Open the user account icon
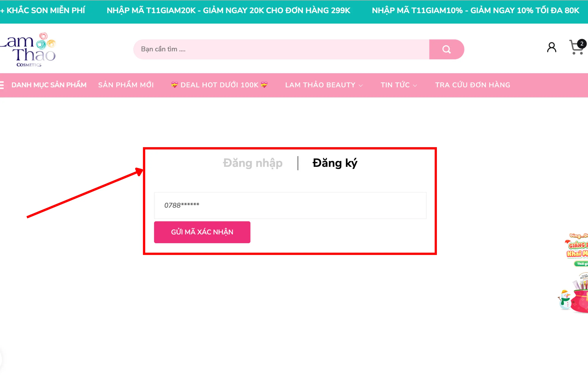The height and width of the screenshot is (392, 588). [552, 47]
